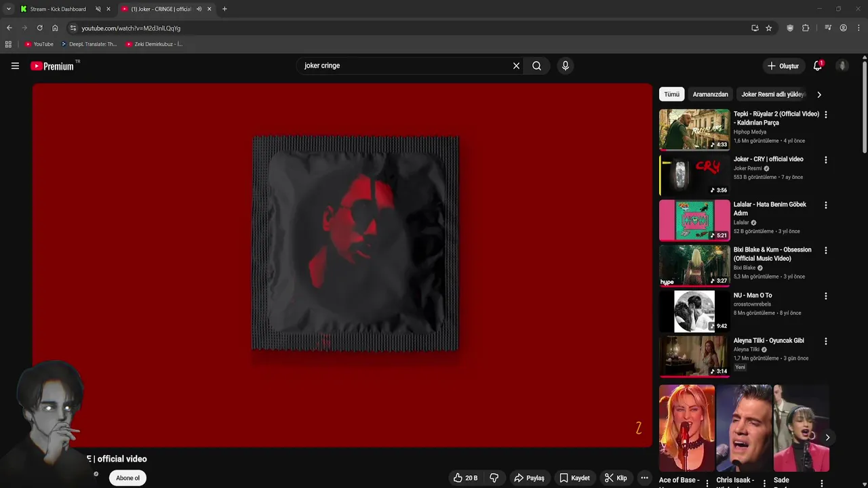This screenshot has width=868, height=488.
Task: Create a clip with Klip
Action: coord(616,478)
